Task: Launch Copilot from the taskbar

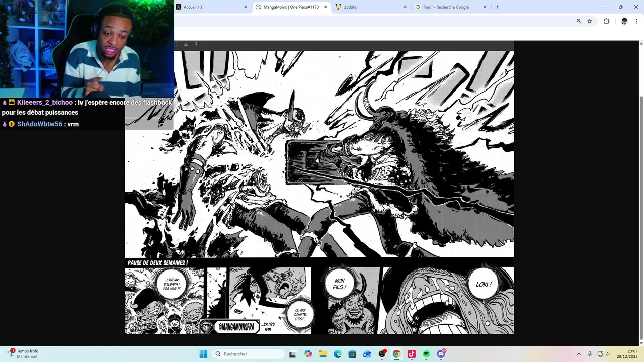Action: [x=308, y=354]
